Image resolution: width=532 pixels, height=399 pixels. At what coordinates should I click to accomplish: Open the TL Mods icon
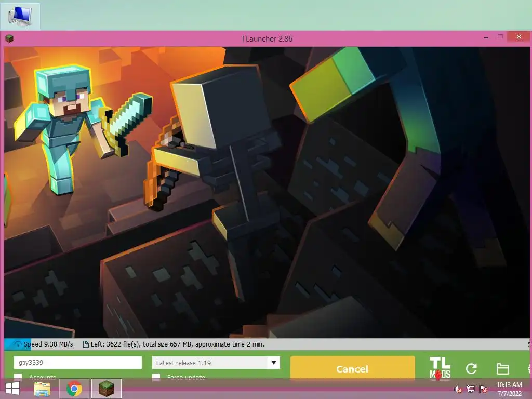[x=440, y=368]
